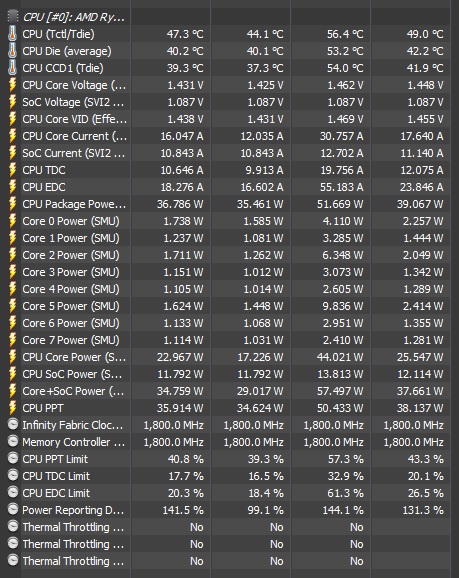Screen dimensions: 459x578
Task: Click the 55.183 A maximum EDC value
Action: [x=341, y=187]
